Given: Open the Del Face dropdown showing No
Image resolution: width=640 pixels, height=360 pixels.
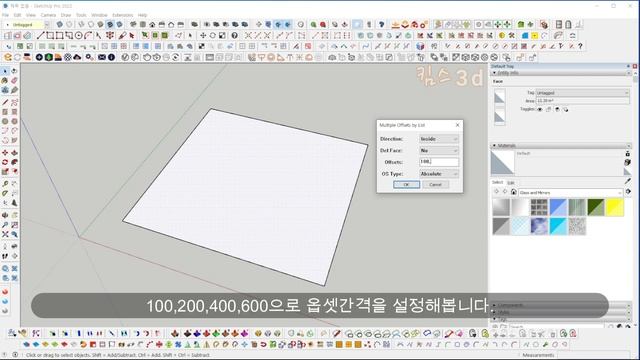Looking at the screenshot, I should pos(439,151).
